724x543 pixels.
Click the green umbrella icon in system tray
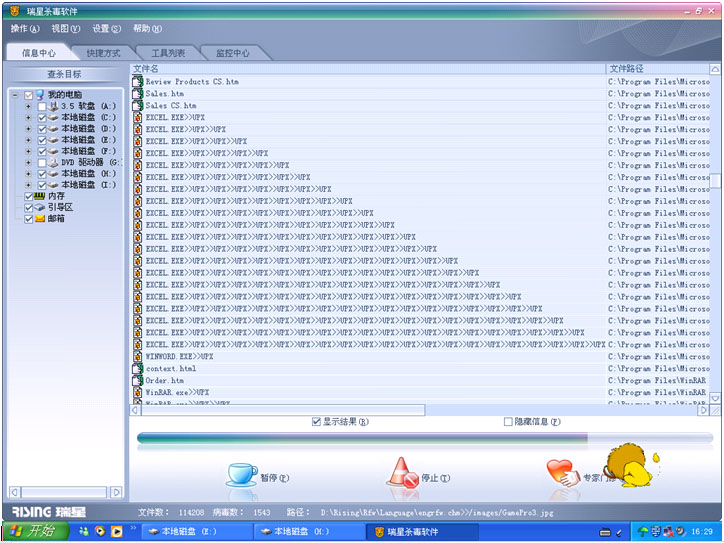coord(643,532)
